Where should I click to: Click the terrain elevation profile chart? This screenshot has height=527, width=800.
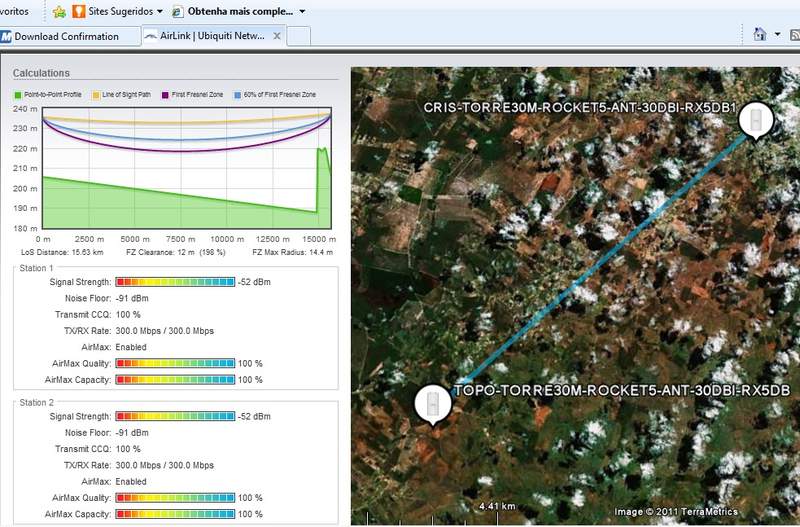pyautogui.click(x=187, y=168)
